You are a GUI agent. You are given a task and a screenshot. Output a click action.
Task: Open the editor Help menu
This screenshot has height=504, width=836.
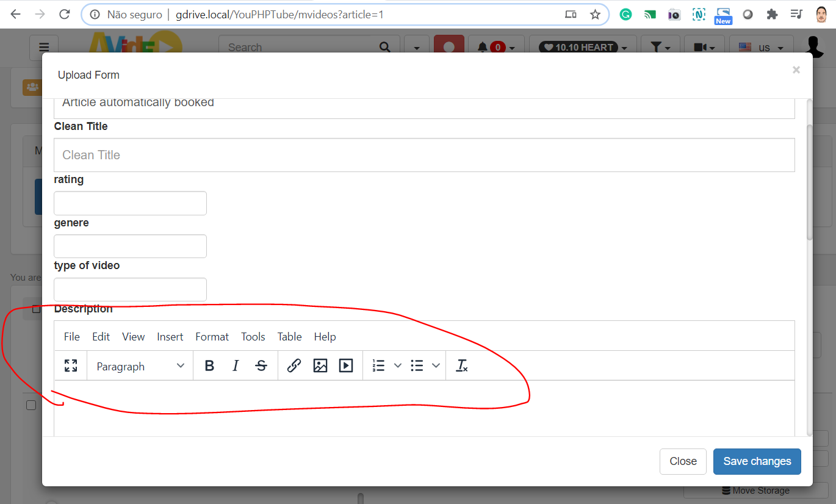coord(325,337)
